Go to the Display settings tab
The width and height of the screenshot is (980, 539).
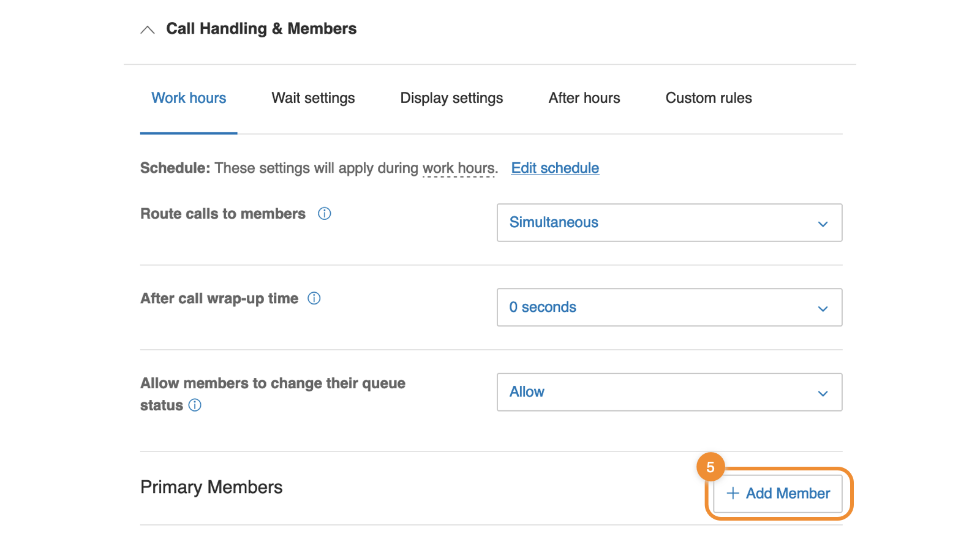pos(451,98)
